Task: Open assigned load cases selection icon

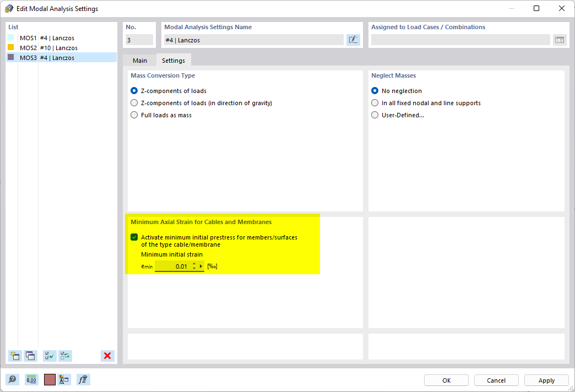Action: point(559,40)
